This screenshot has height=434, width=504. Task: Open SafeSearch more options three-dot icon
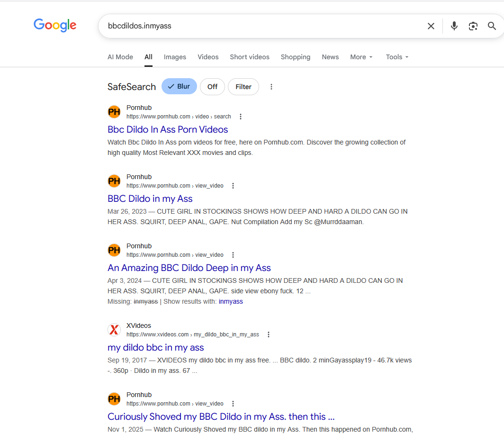click(x=271, y=87)
